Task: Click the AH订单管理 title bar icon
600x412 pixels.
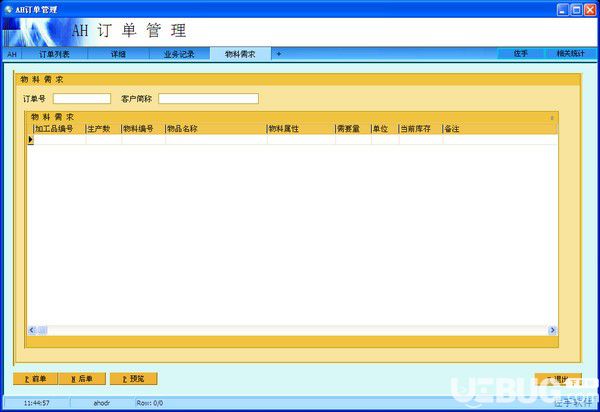Action: click(x=8, y=9)
